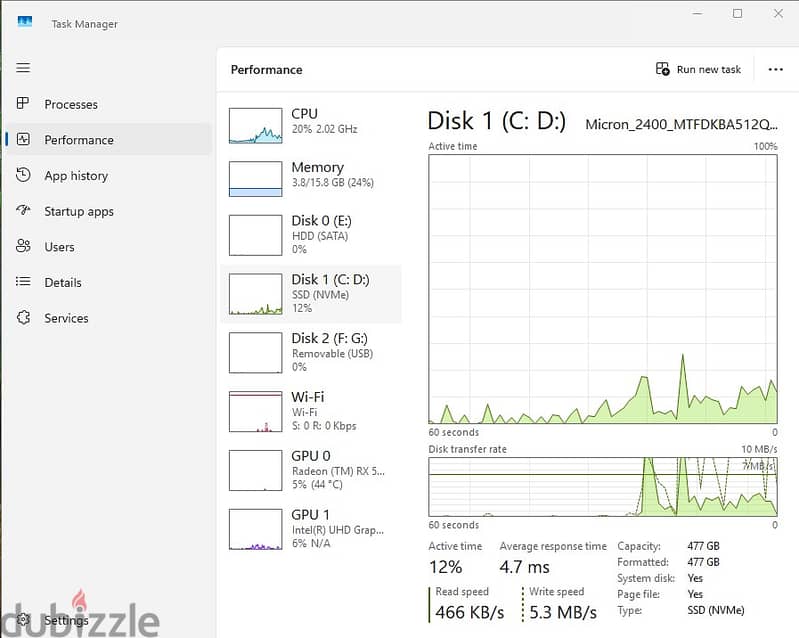The width and height of the screenshot is (799, 638).
Task: Open the three-dot more options menu
Action: tap(775, 69)
